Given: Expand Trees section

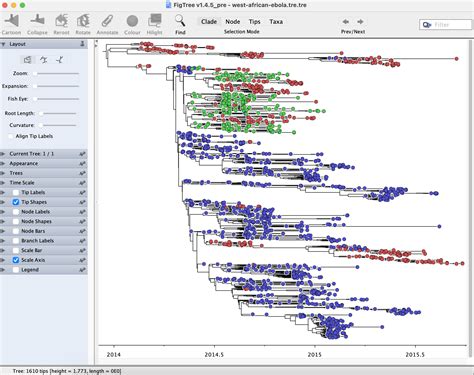Looking at the screenshot, I should [3, 173].
